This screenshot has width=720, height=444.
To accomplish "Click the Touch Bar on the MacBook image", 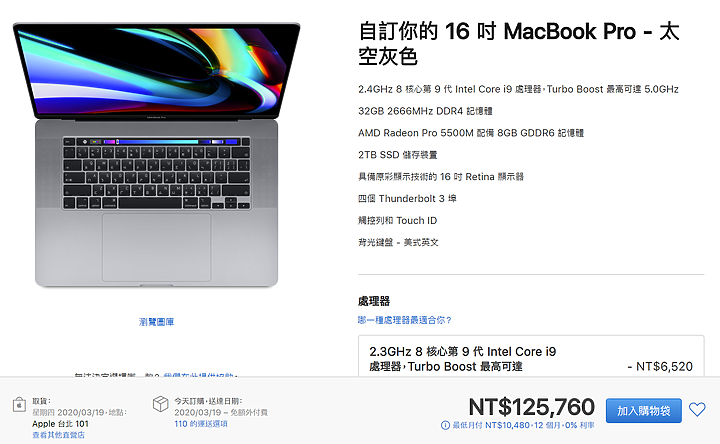I will point(157,142).
